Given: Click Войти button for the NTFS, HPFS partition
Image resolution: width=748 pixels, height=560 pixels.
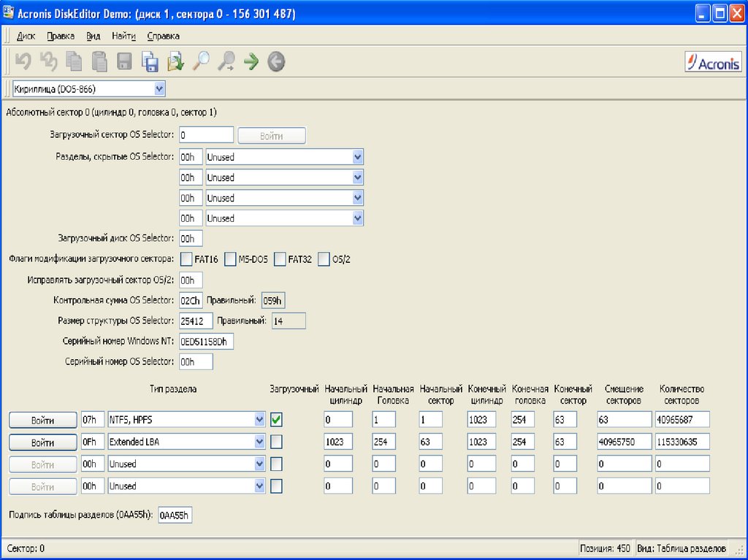Looking at the screenshot, I should [43, 420].
